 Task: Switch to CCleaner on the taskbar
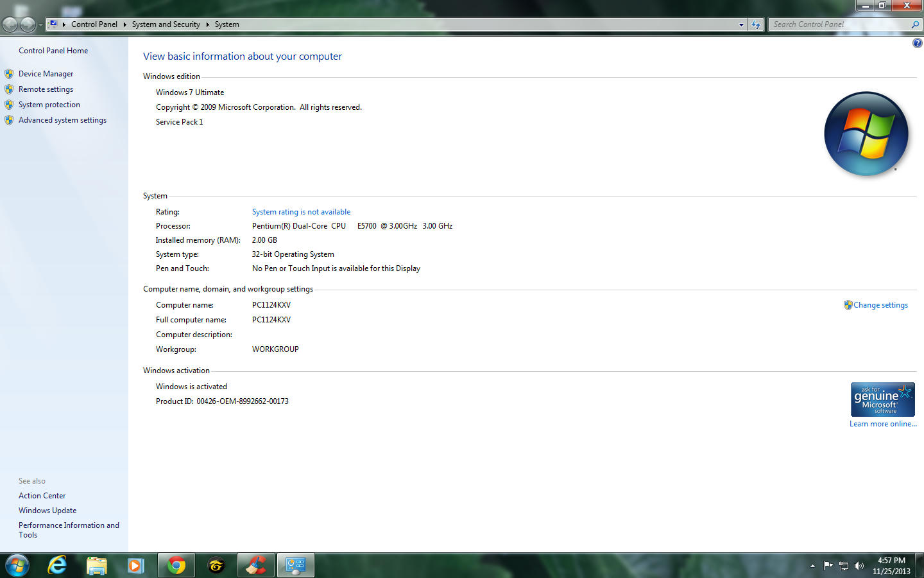pyautogui.click(x=255, y=565)
